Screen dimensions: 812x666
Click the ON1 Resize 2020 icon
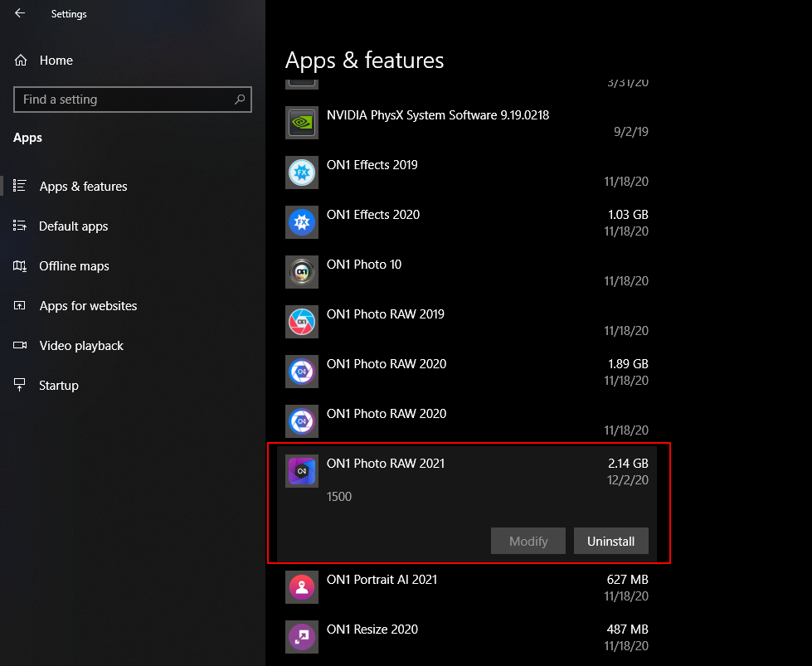coord(301,637)
